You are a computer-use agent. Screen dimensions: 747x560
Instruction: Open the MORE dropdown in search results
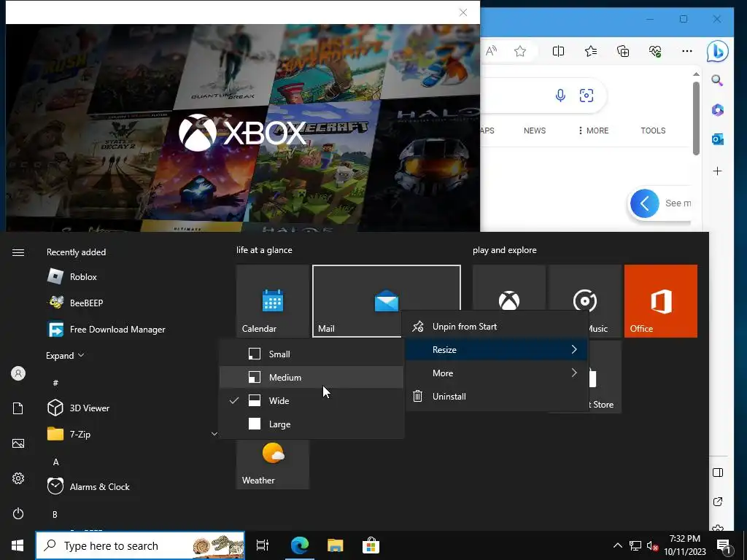[x=594, y=131]
